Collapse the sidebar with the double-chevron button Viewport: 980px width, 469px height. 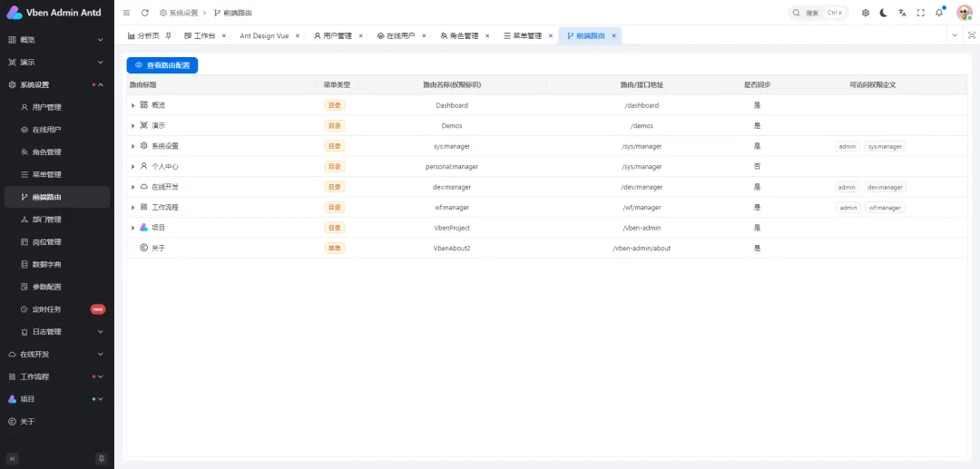tap(13, 458)
